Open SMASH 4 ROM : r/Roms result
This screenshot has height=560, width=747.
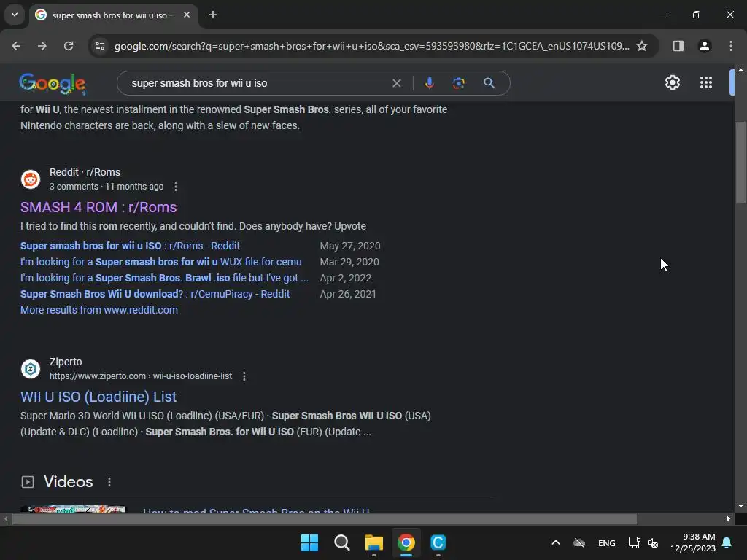click(x=98, y=207)
